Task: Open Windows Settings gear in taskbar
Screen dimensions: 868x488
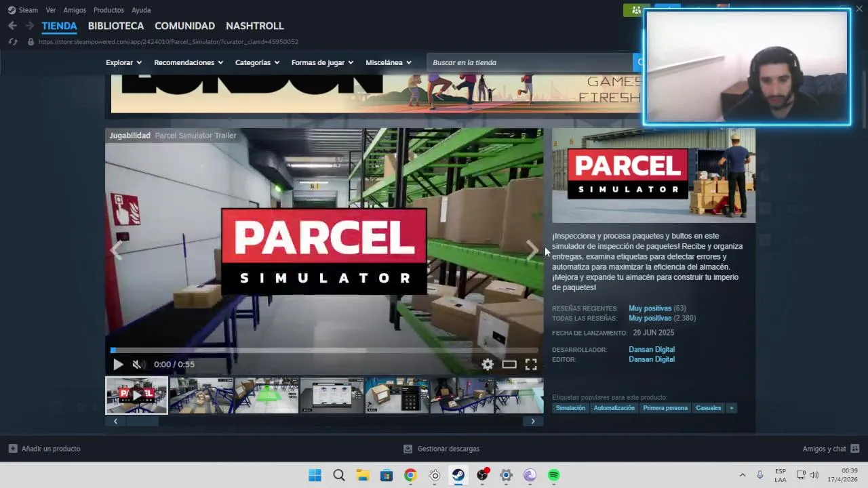Action: tap(506, 475)
